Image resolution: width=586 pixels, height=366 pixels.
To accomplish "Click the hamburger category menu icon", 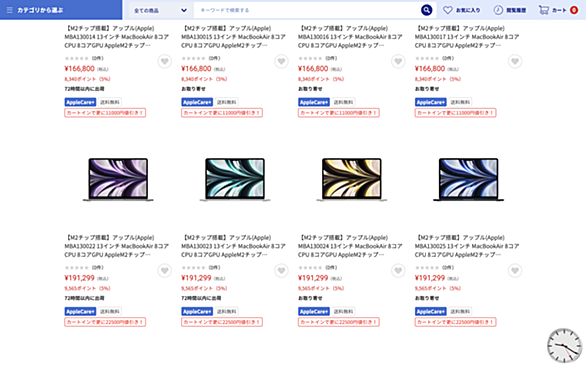I will pyautogui.click(x=10, y=10).
